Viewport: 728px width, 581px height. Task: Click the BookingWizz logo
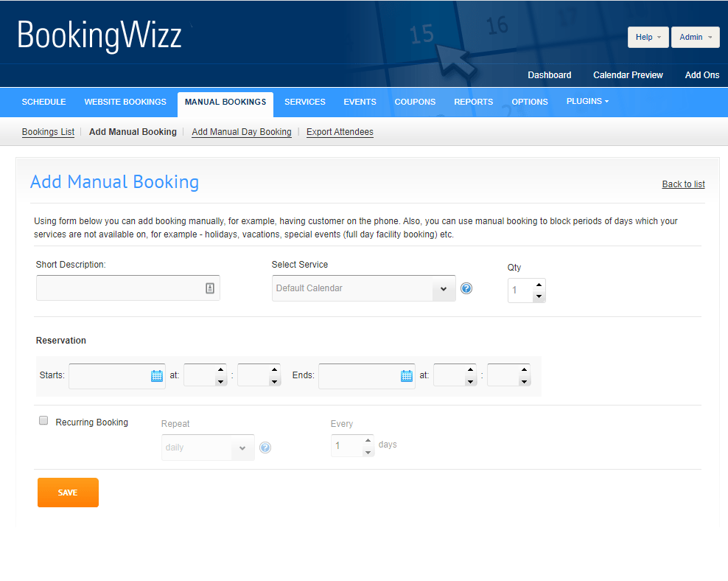pos(99,36)
